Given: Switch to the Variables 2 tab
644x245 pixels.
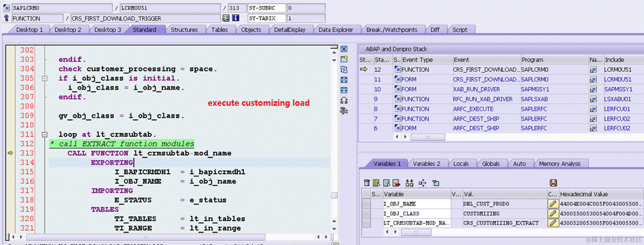Looking at the screenshot, I should click(x=426, y=164).
